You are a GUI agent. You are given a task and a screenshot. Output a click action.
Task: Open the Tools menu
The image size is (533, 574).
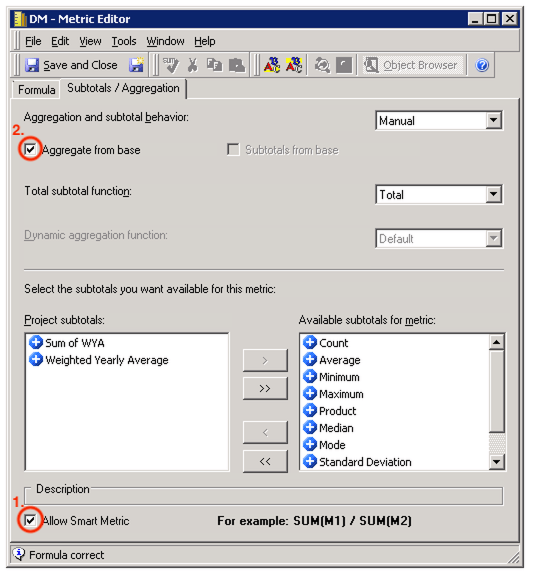(124, 41)
